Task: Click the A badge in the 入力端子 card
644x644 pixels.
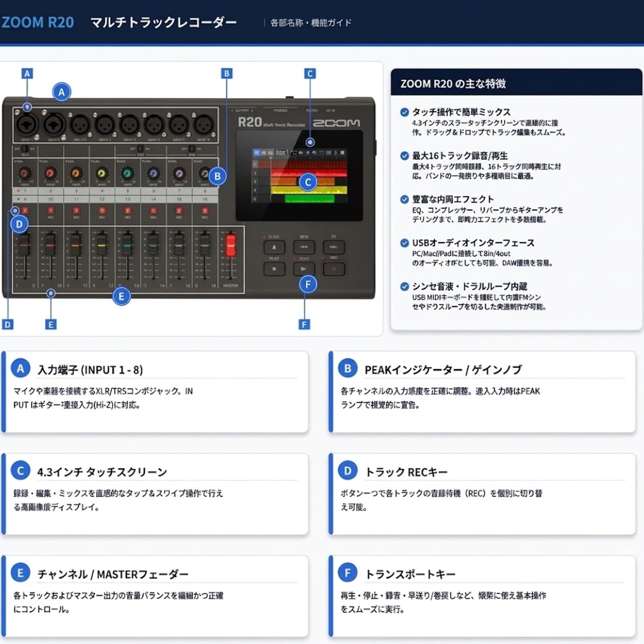Action: (20, 368)
